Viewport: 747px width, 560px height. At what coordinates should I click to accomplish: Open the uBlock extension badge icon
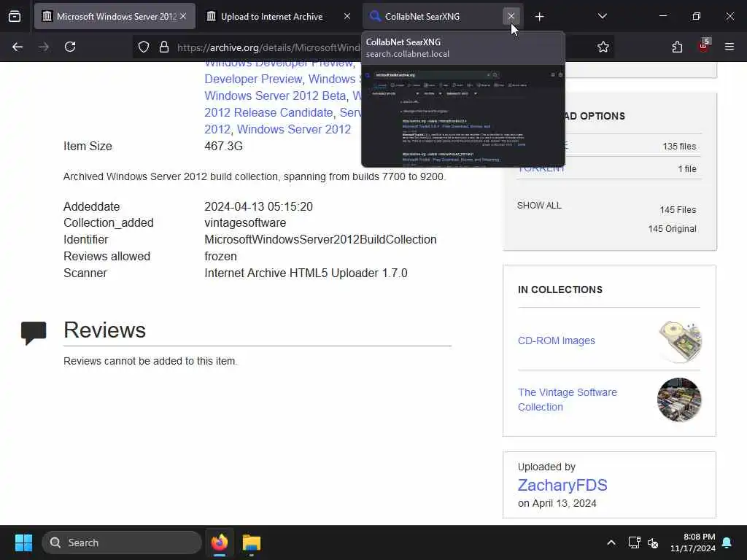coord(704,46)
